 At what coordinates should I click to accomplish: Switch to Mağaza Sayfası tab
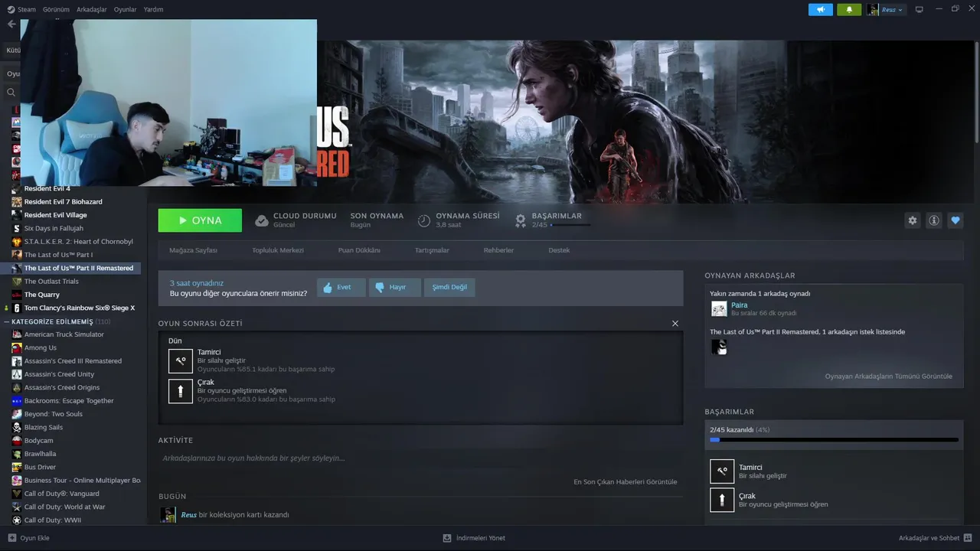[x=194, y=250]
